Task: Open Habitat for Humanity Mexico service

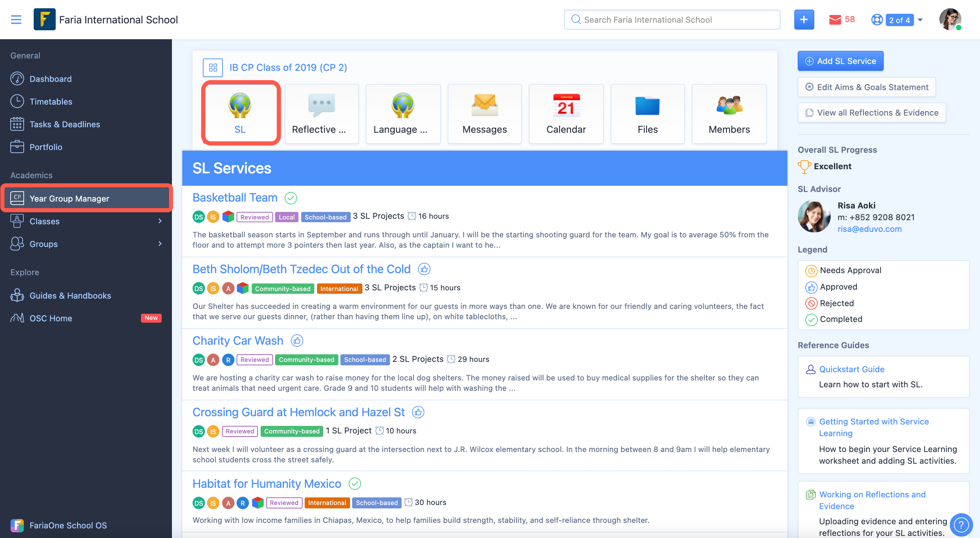Action: coord(267,484)
